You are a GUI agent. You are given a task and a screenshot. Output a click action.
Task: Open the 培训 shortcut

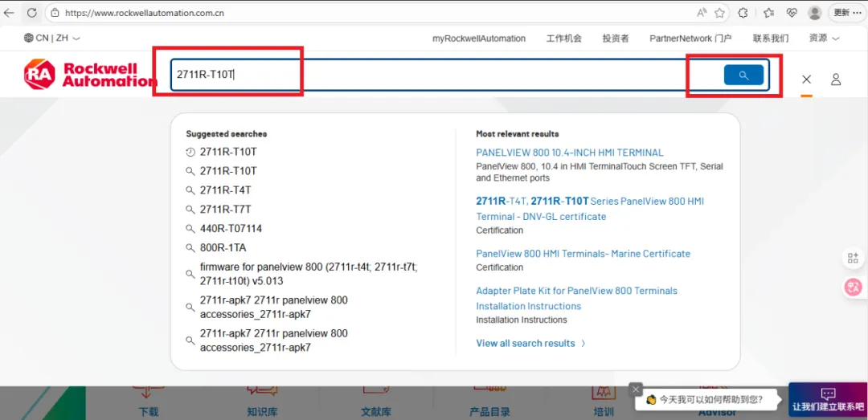[604, 412]
